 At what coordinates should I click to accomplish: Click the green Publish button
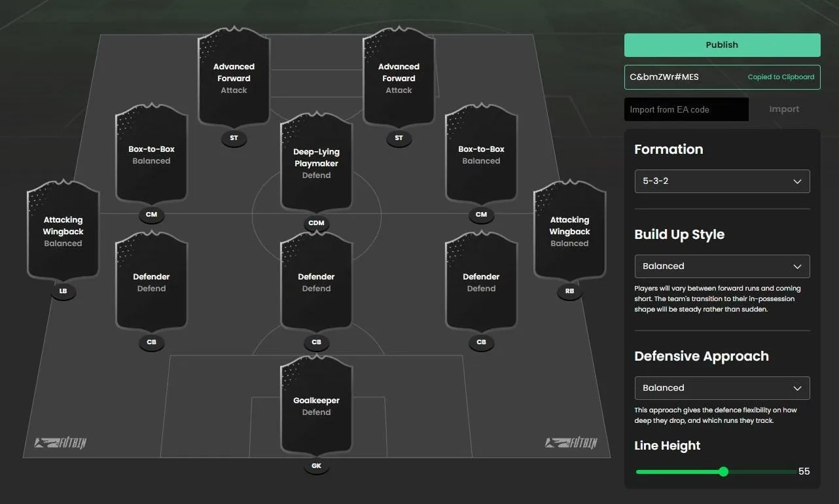point(722,45)
